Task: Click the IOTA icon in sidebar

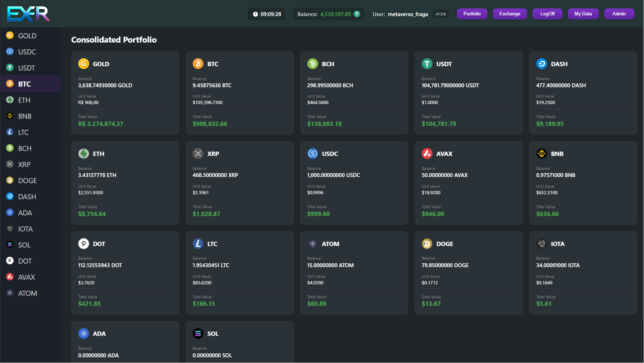Action: (x=10, y=229)
